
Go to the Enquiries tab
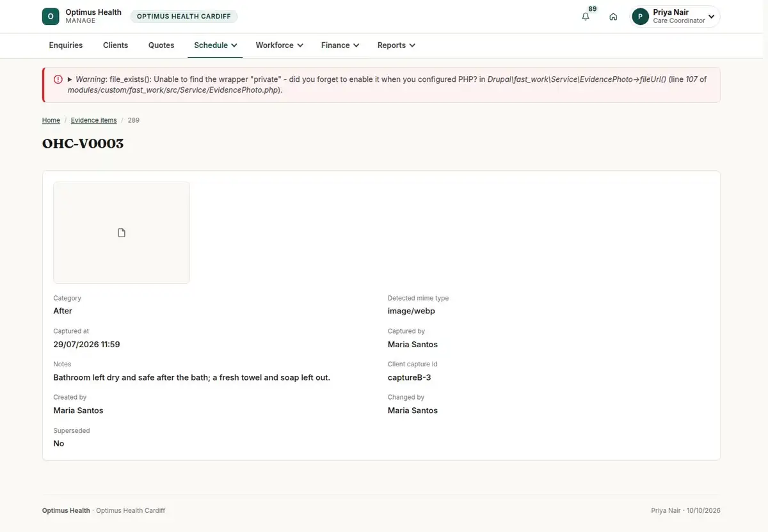[66, 45]
